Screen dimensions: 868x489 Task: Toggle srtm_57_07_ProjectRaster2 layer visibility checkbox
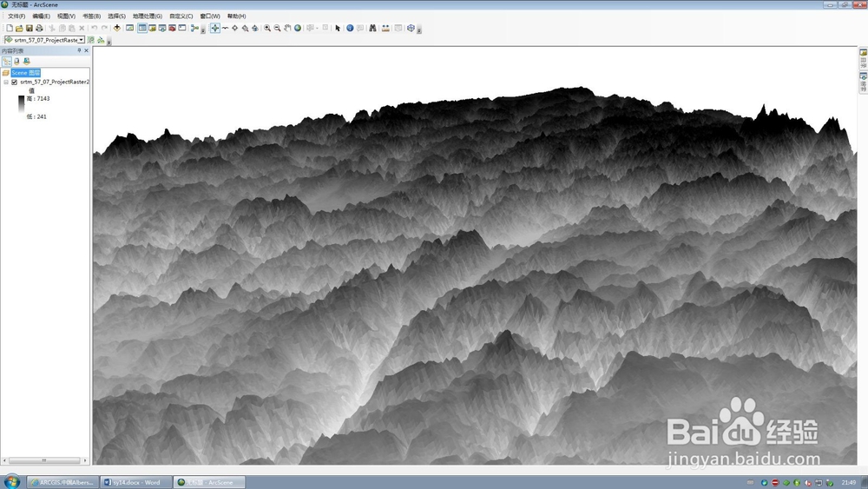[15, 82]
